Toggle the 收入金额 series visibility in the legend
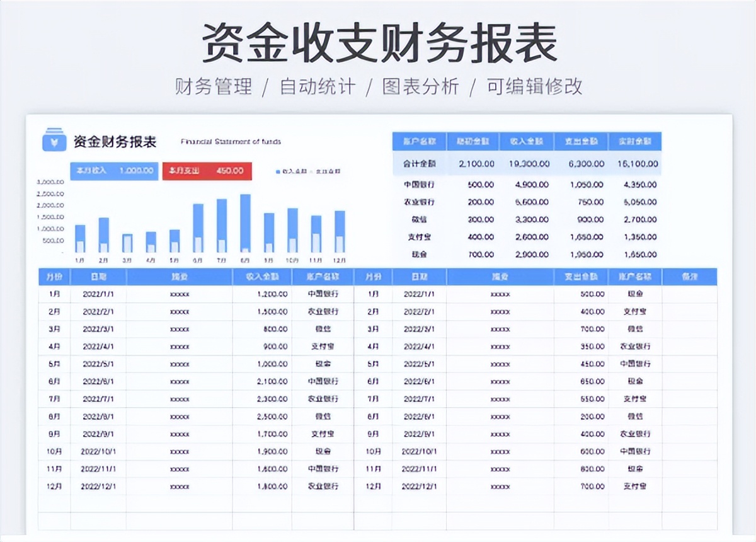 click(290, 171)
